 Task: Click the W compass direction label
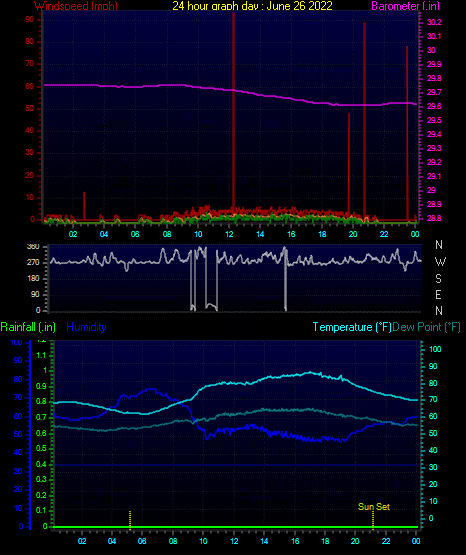(x=440, y=262)
